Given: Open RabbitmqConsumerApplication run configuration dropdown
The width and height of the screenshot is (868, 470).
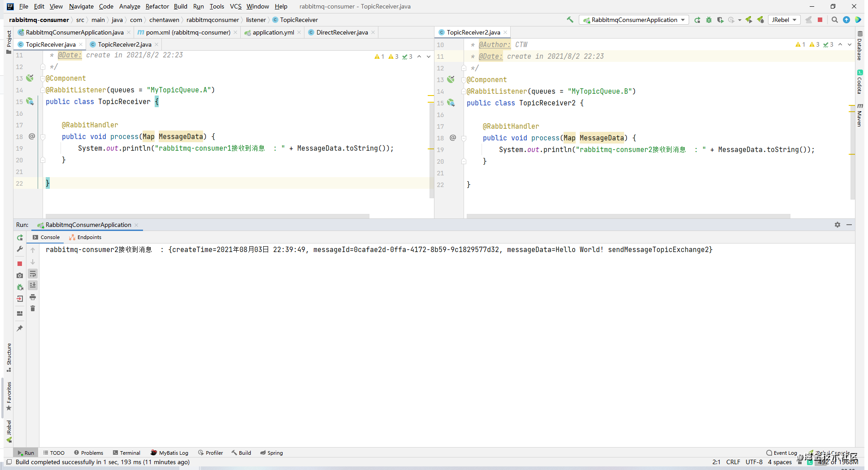Looking at the screenshot, I should (x=634, y=20).
